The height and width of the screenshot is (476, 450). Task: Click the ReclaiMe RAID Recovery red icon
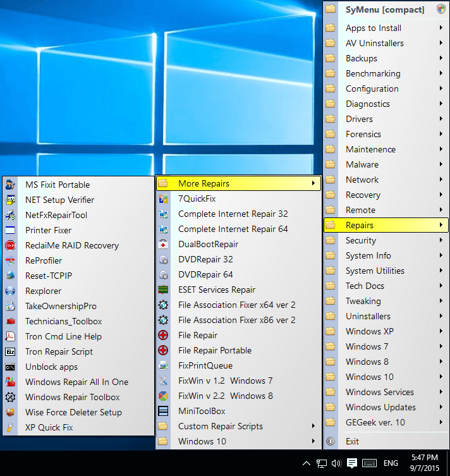point(10,245)
